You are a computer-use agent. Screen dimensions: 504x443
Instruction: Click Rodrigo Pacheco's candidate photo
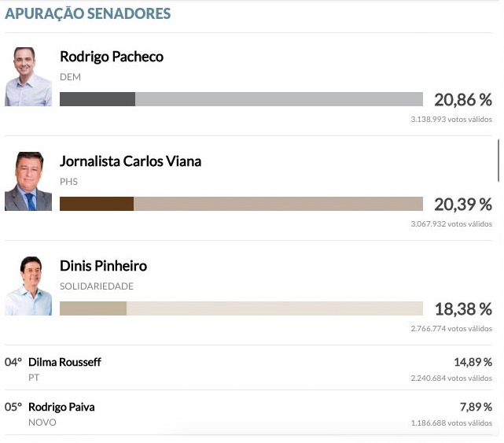(x=28, y=77)
